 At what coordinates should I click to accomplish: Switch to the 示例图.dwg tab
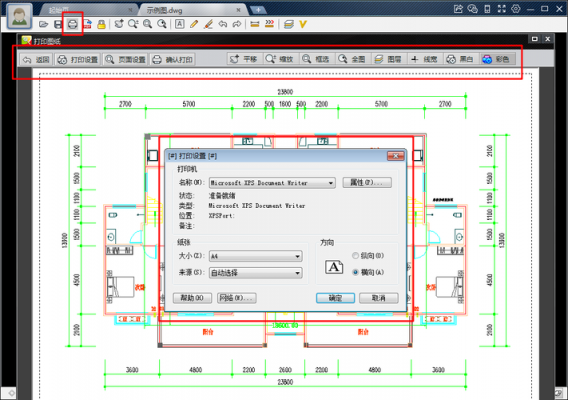(x=192, y=10)
